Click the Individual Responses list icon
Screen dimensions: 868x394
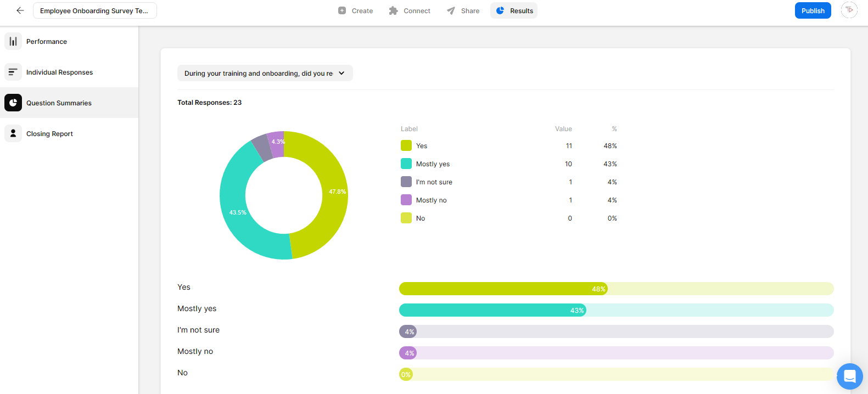point(13,72)
